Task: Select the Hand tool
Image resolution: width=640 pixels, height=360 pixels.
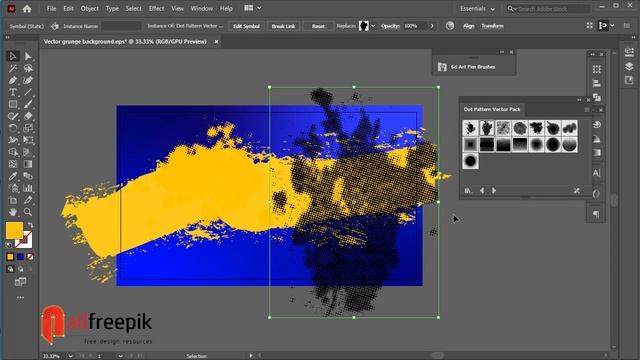Action: (x=13, y=212)
